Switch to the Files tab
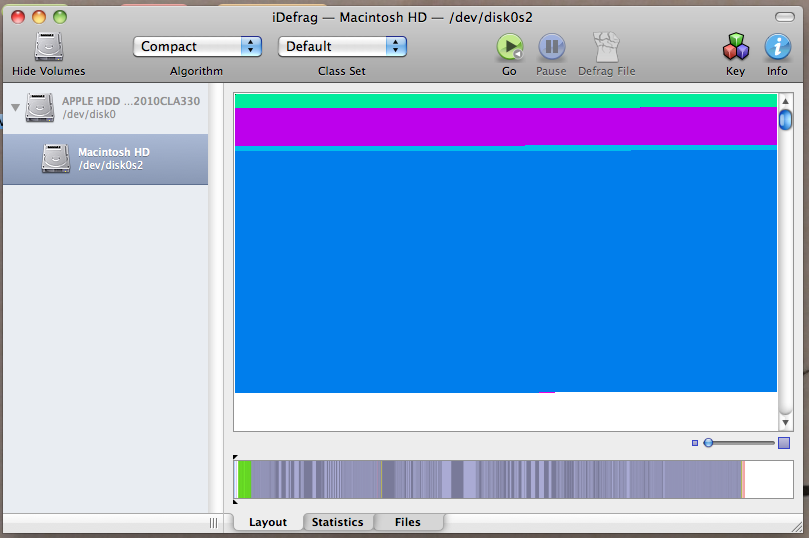Image resolution: width=809 pixels, height=538 pixels. coord(408,522)
